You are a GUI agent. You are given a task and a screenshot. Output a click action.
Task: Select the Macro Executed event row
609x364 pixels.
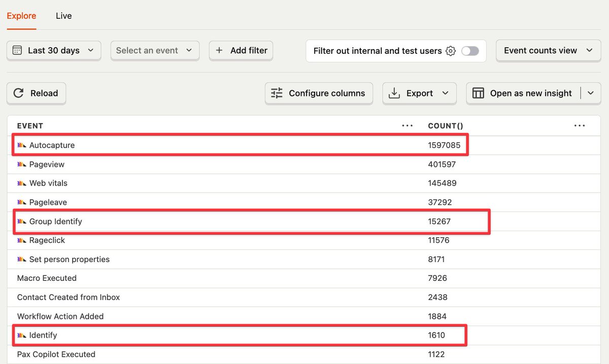click(304, 278)
